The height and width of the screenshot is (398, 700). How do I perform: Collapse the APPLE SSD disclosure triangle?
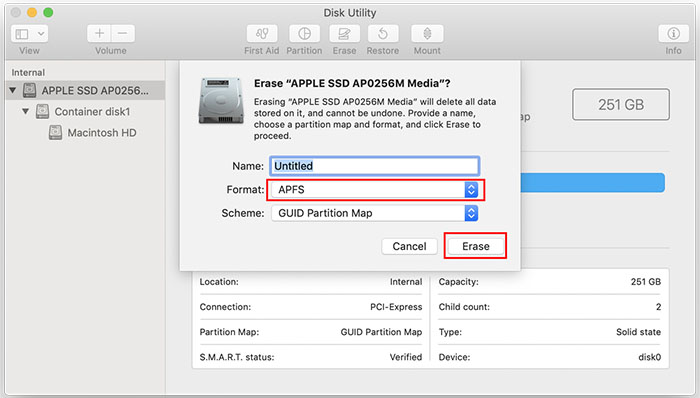(x=12, y=90)
